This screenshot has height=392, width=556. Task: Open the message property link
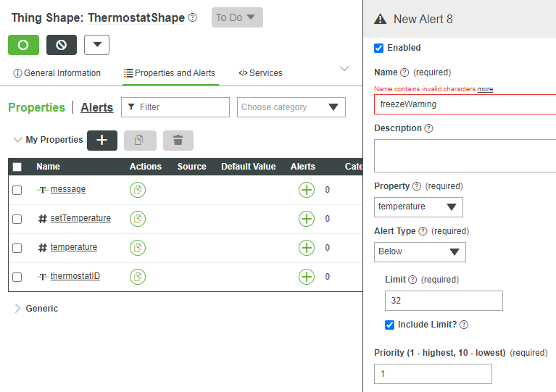(68, 189)
